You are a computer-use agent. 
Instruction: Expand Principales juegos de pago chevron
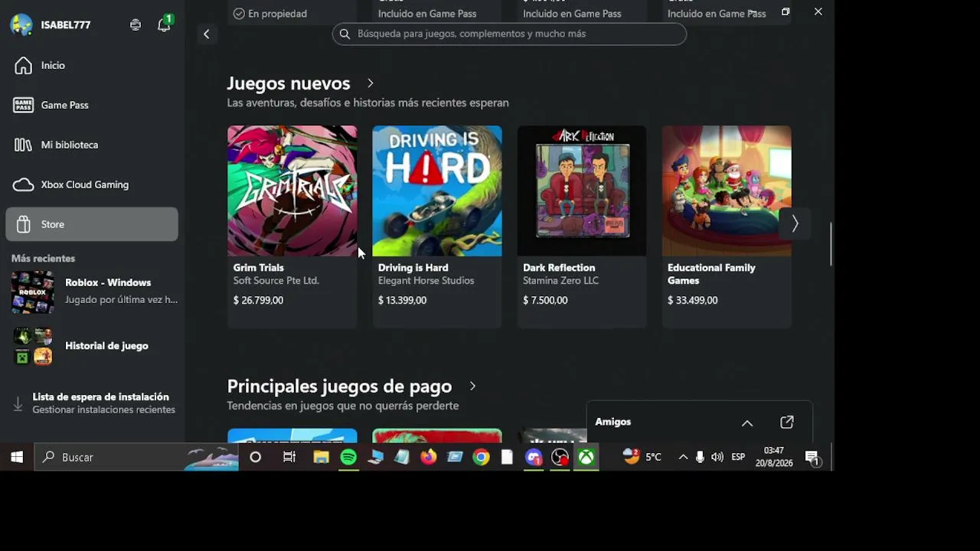click(x=472, y=386)
